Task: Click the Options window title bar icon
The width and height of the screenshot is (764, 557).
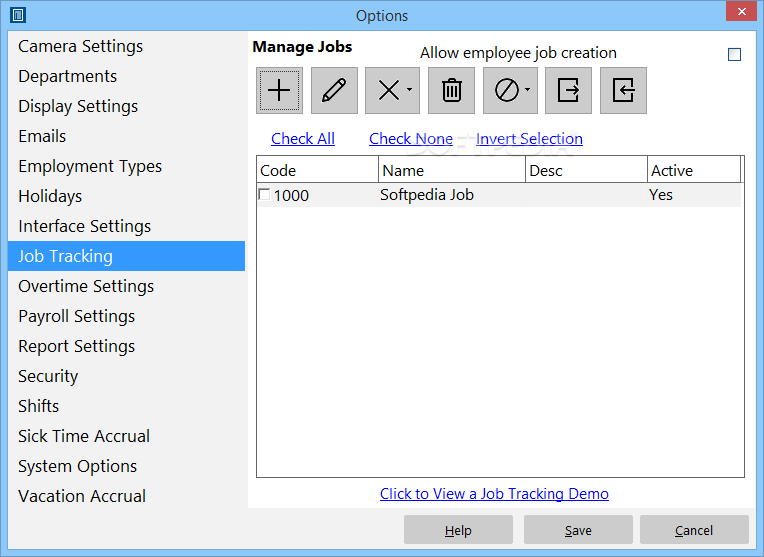Action: 18,15
